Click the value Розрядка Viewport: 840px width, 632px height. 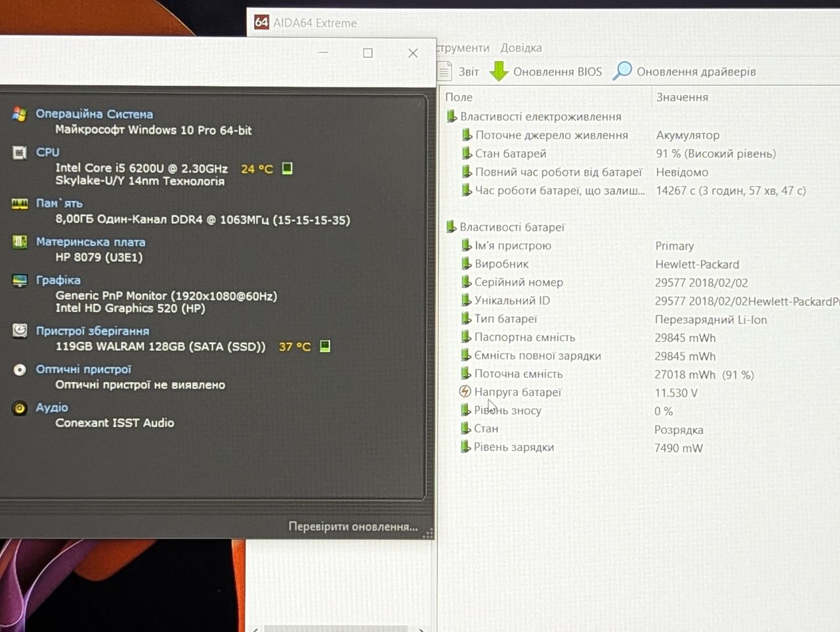click(x=679, y=430)
